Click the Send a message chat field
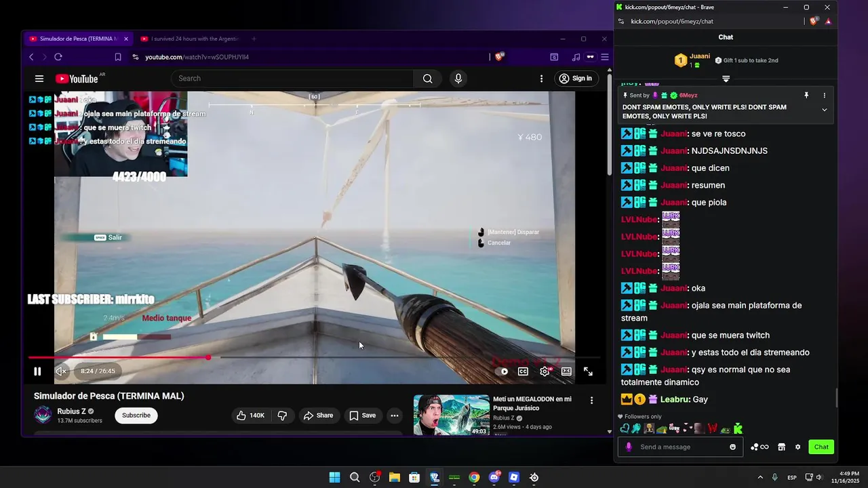 (x=680, y=447)
